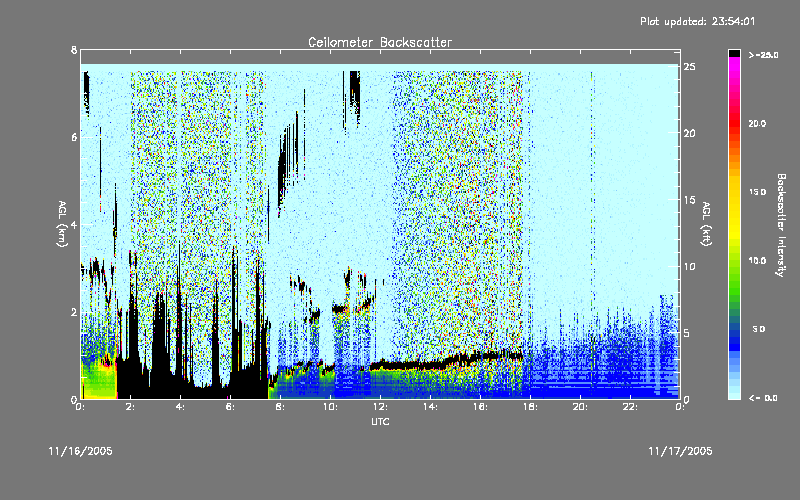
Task: Click the end date "11/17/2005"
Action: [680, 451]
